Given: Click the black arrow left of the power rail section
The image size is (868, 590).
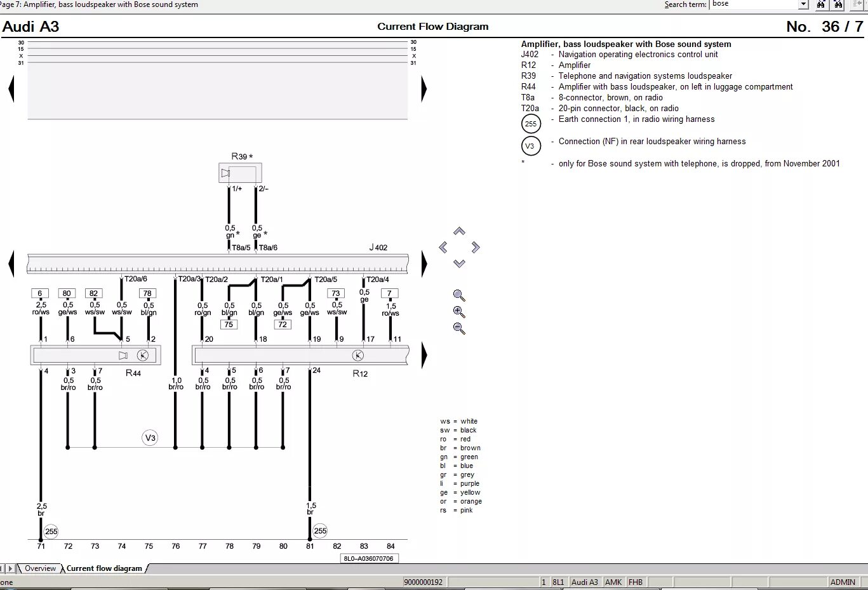Looking at the screenshot, I should pos(11,88).
